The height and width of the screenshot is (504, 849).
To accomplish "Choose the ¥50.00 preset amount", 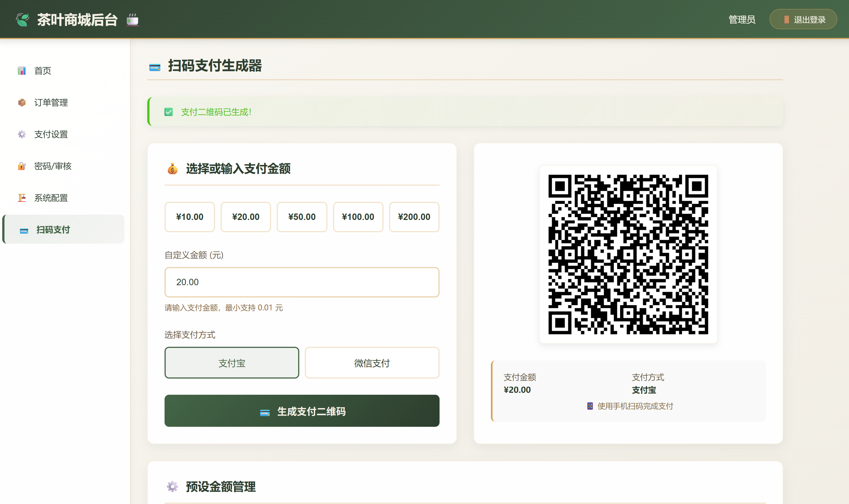I will 302,217.
